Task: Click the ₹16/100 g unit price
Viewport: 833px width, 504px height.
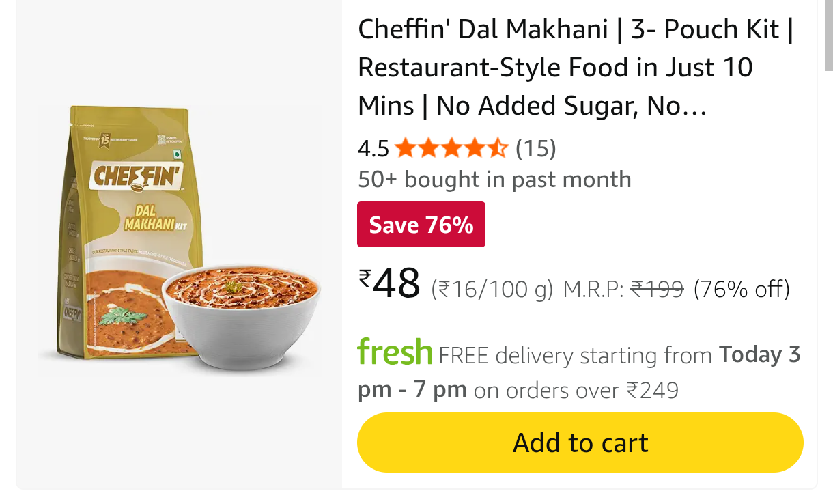Action: tap(492, 290)
